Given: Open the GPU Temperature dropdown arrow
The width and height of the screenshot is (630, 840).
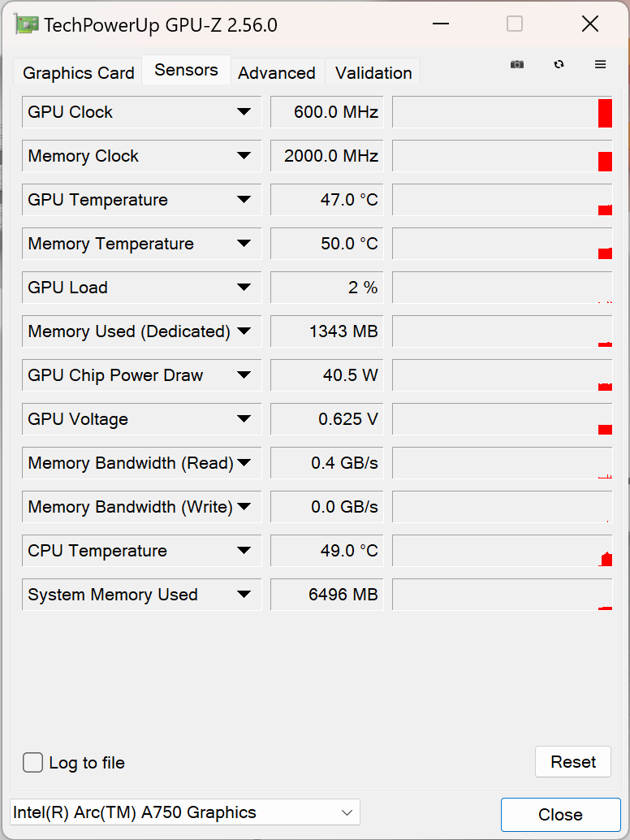Looking at the screenshot, I should point(244,200).
